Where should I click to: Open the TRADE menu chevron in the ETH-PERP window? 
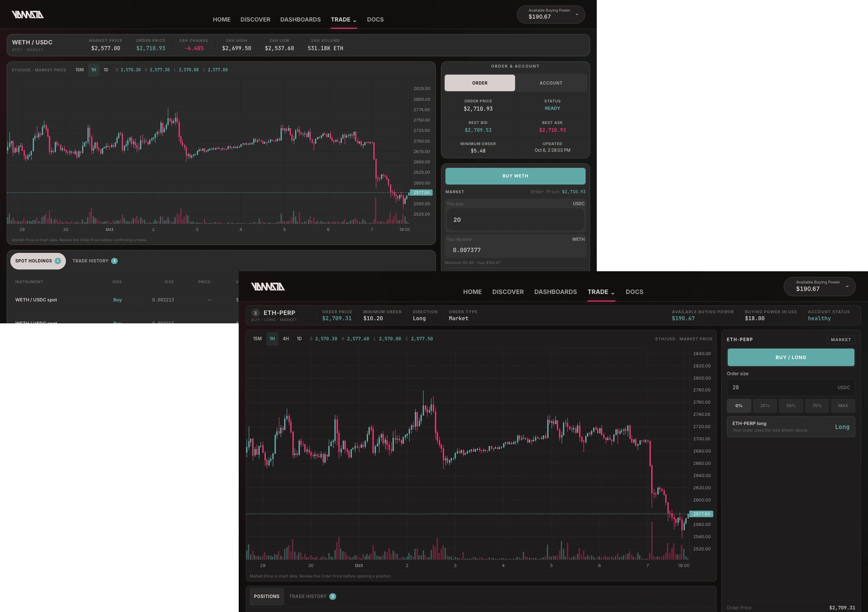612,293
